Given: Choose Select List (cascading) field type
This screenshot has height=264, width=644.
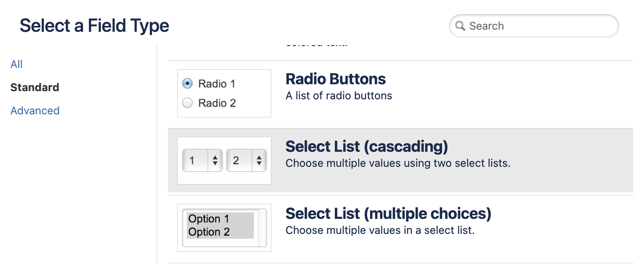Looking at the screenshot, I should 366,147.
